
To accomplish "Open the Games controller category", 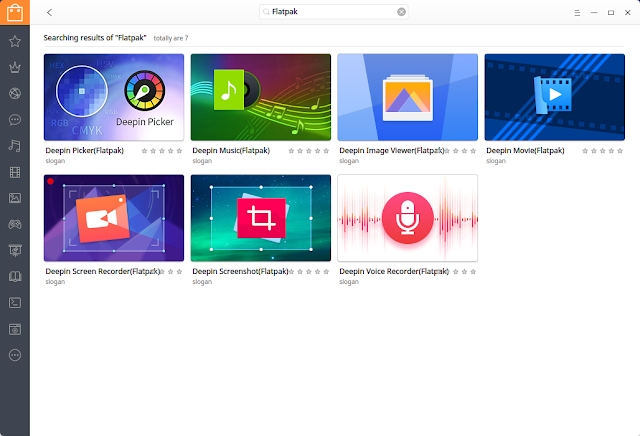I will [x=15, y=225].
